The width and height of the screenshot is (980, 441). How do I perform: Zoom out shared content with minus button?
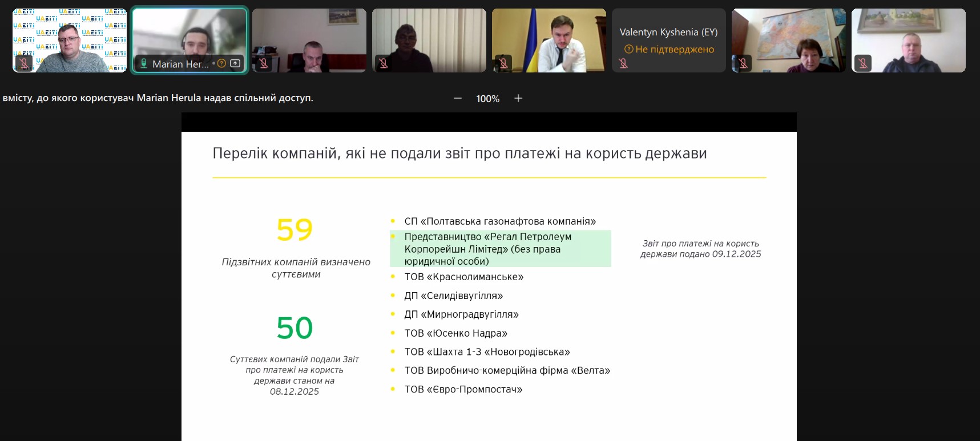[x=458, y=99]
